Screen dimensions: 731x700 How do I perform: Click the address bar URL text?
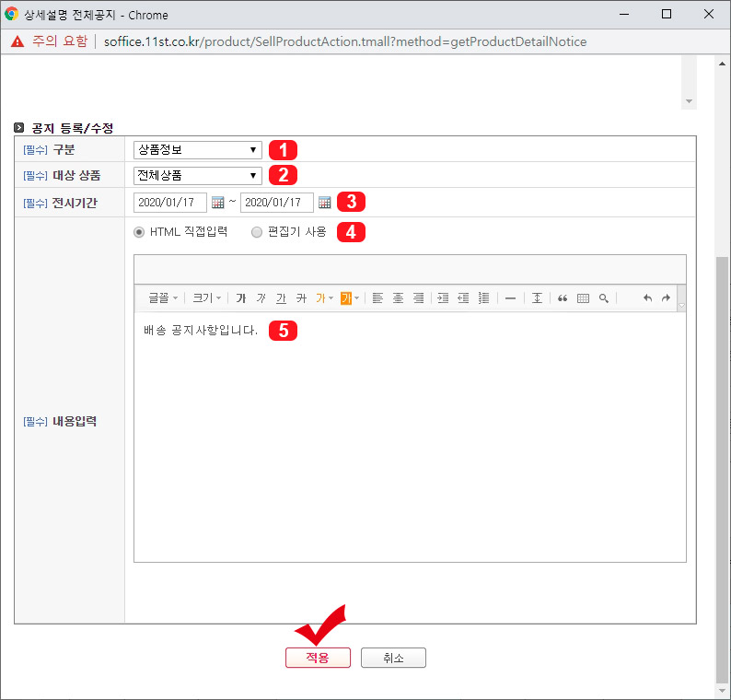pyautogui.click(x=345, y=41)
